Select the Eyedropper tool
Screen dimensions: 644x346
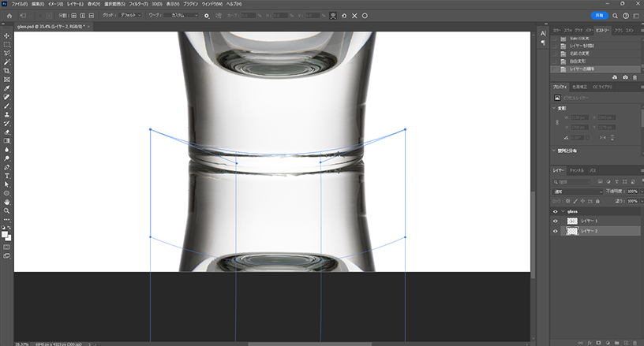click(x=6, y=88)
